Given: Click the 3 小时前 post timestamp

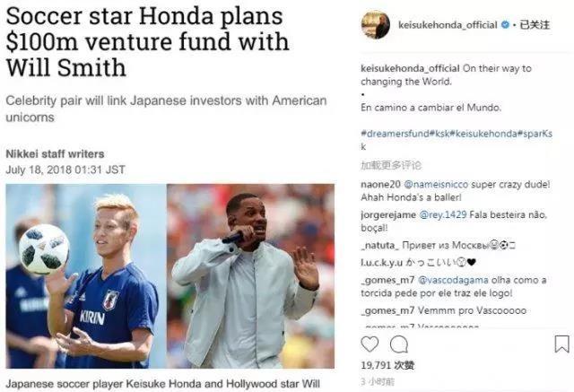Looking at the screenshot, I should (378, 382).
